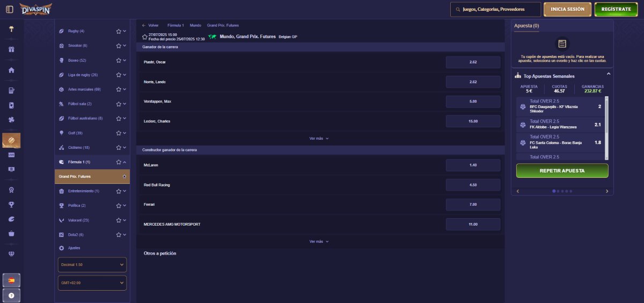Toggle the sidebar menu icon beside the logo

click(9, 9)
